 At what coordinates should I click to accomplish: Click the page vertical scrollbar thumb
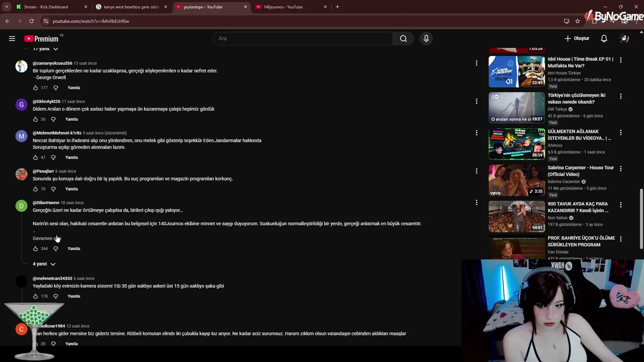click(641, 219)
